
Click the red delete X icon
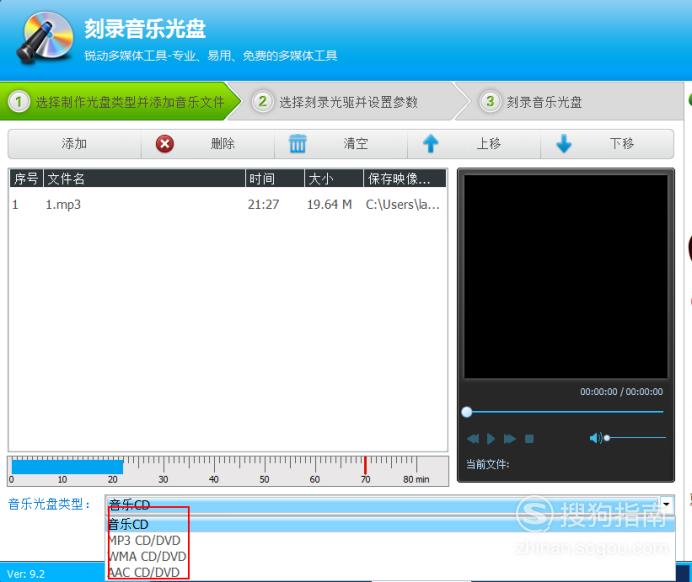[x=165, y=144]
